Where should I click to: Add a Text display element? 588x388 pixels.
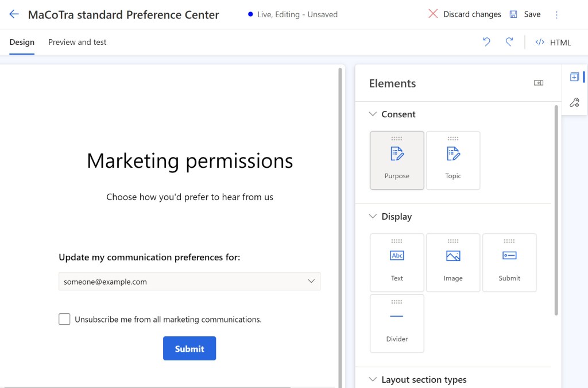tap(397, 263)
